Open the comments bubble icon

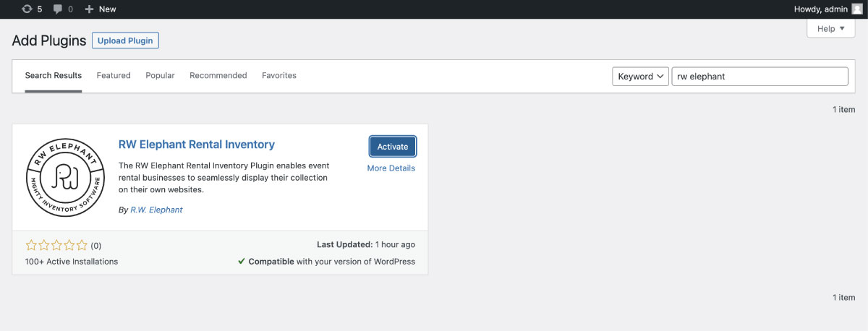pyautogui.click(x=59, y=9)
